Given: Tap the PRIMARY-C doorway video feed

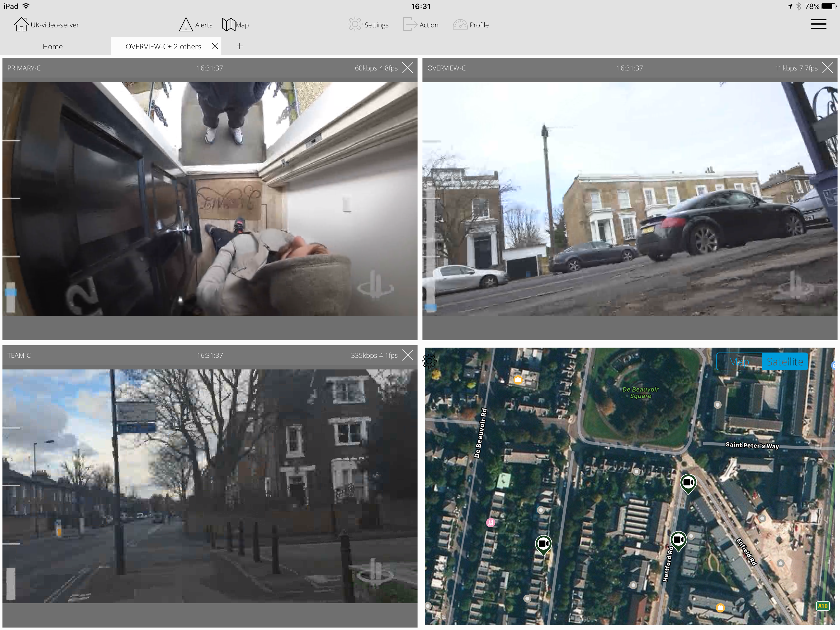Looking at the screenshot, I should pos(210,199).
